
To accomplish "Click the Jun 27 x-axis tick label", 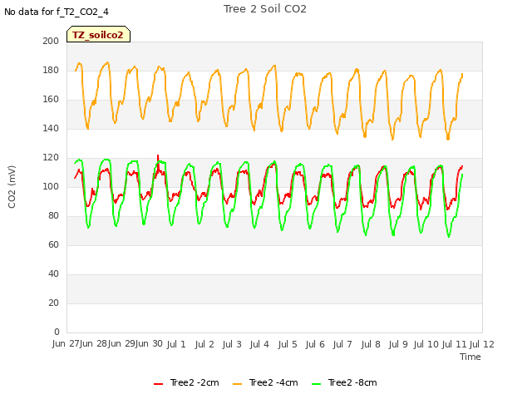I will click(65, 343).
